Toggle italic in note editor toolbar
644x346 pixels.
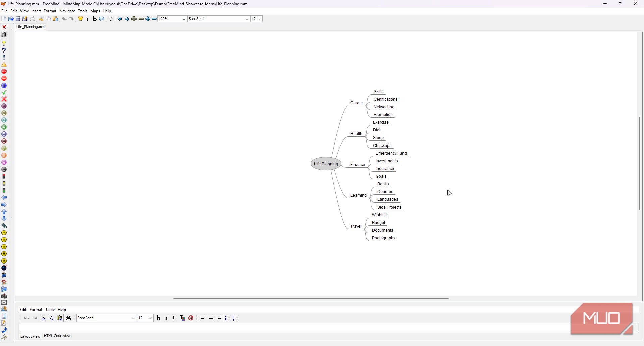(166, 318)
